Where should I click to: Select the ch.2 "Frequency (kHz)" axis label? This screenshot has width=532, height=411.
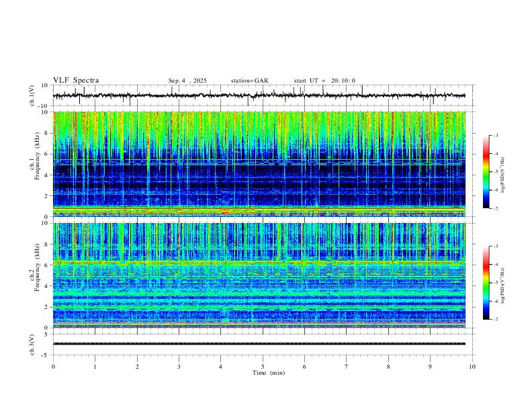(37, 267)
